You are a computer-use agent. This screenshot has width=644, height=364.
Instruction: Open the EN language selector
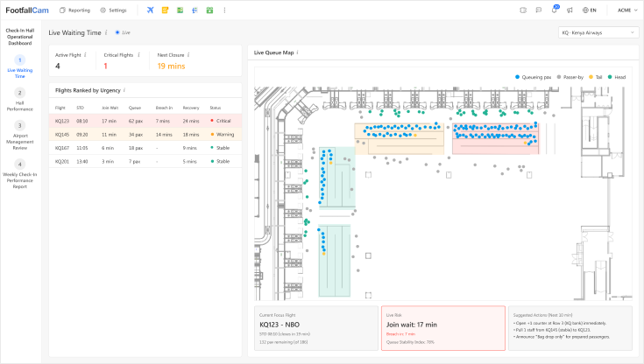[590, 10]
